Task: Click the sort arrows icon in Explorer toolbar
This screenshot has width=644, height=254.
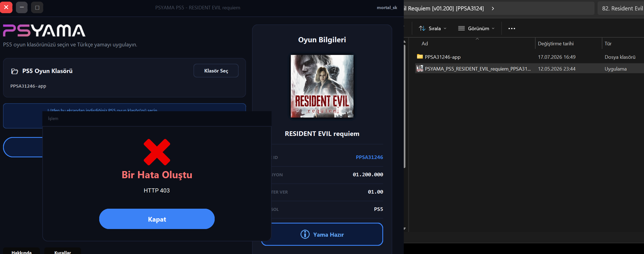Action: point(422,29)
